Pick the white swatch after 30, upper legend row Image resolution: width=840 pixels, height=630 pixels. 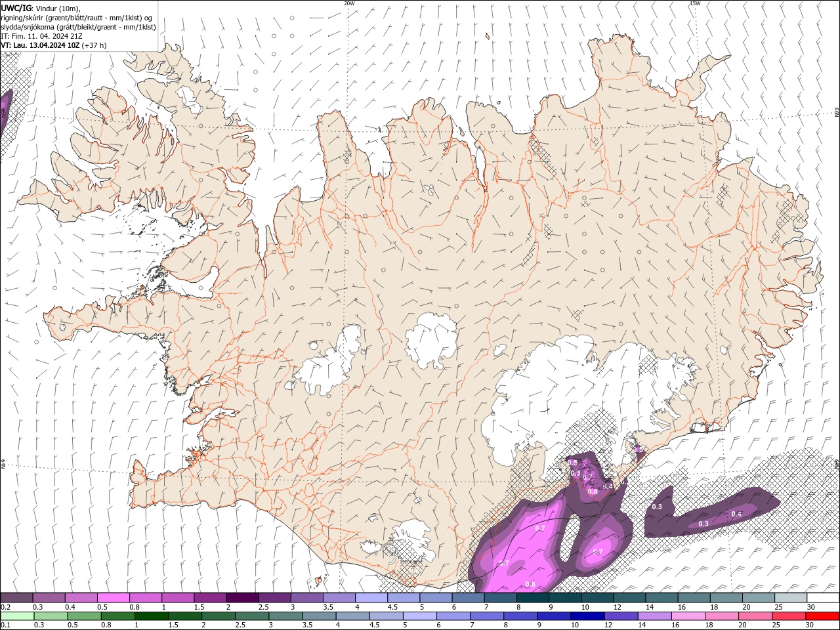pos(823,598)
